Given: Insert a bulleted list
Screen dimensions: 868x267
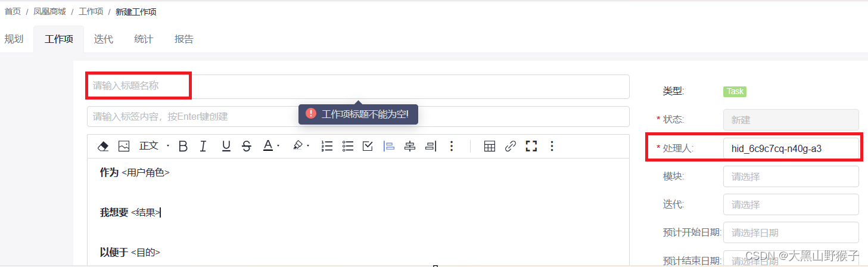Looking at the screenshot, I should coord(348,146).
